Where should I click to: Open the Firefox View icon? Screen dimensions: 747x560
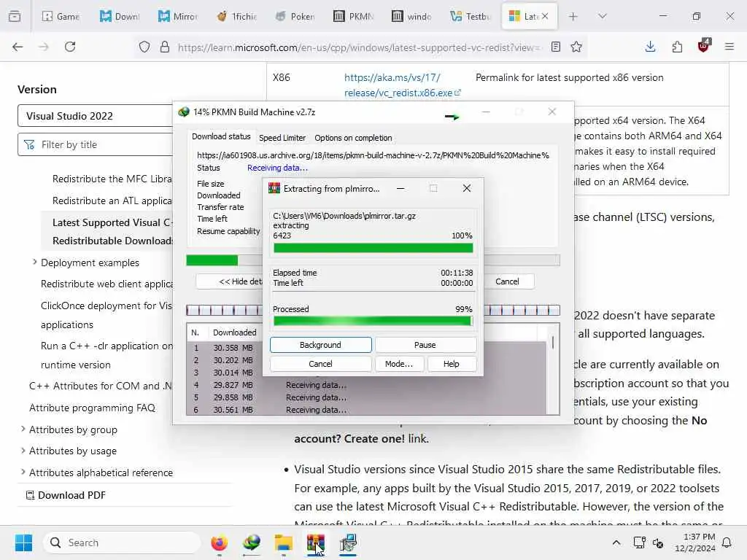(15, 16)
